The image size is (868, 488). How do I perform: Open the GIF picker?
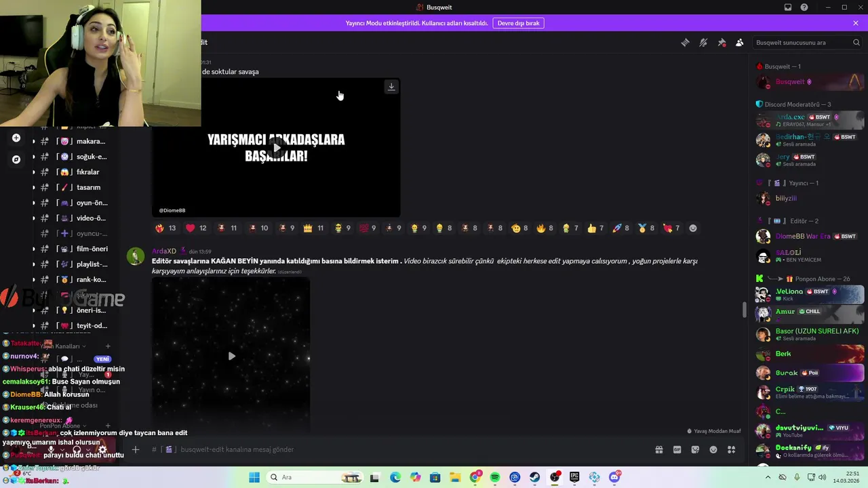point(677,449)
